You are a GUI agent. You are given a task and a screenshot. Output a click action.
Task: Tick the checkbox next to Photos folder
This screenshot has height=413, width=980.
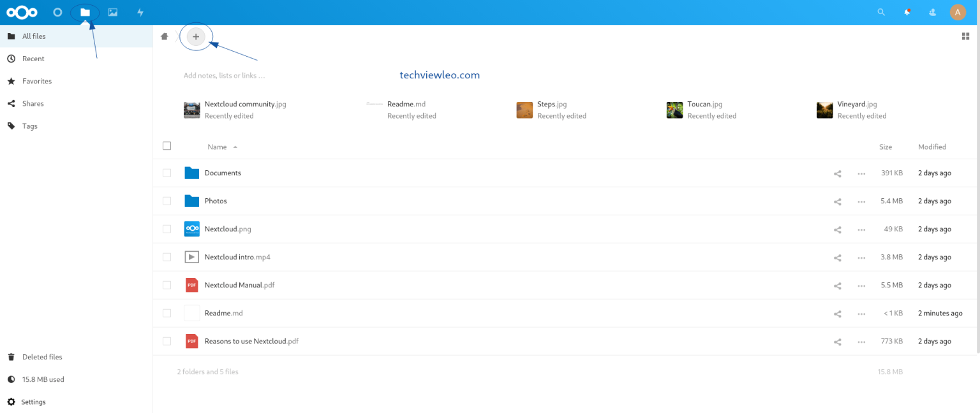pos(167,201)
